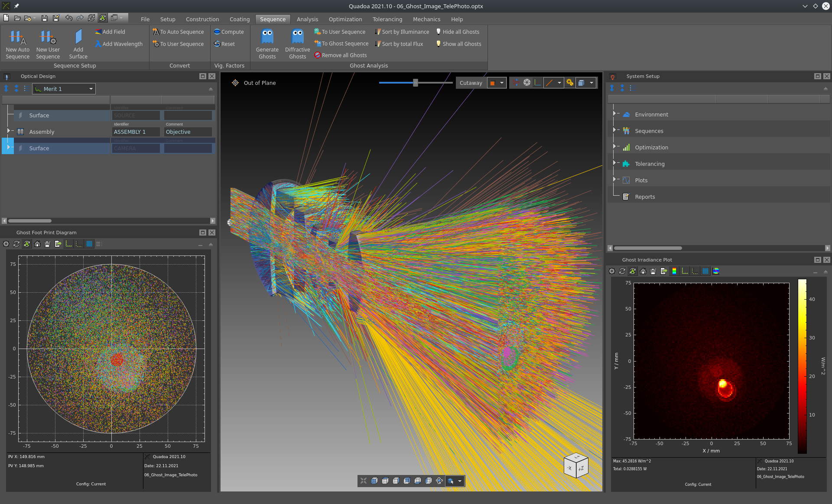Toggle auto-update icon in quick toolbar
The height and width of the screenshot is (504, 832).
(102, 18)
